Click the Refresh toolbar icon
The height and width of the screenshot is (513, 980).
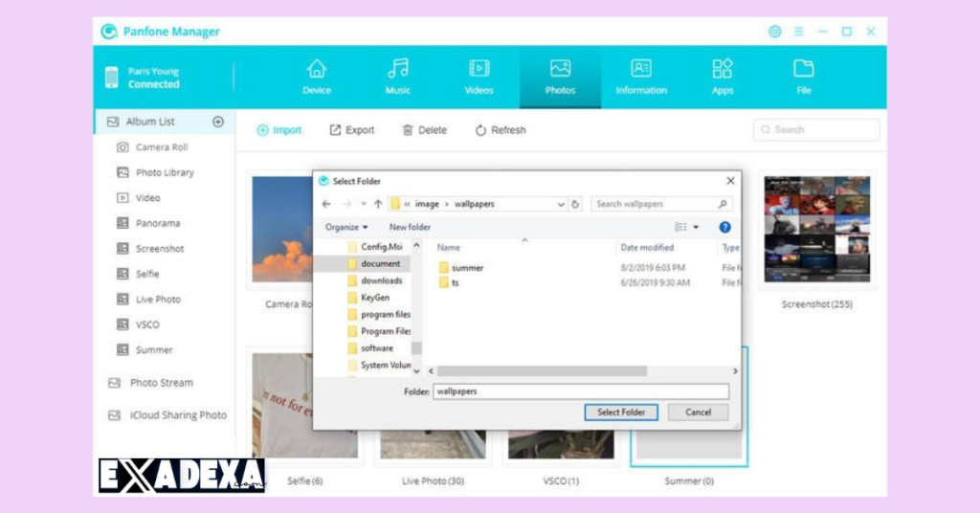coord(481,130)
